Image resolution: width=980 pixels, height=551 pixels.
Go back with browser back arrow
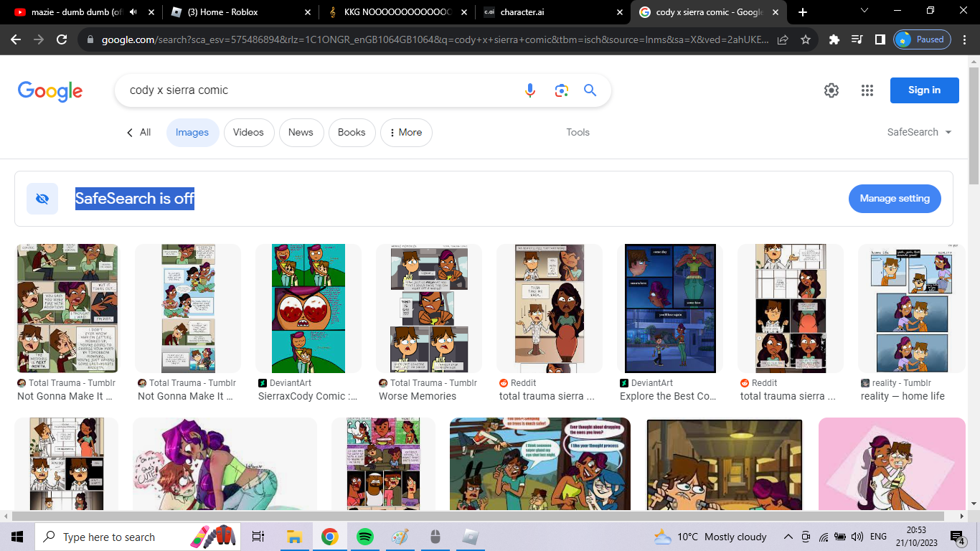tap(16, 39)
